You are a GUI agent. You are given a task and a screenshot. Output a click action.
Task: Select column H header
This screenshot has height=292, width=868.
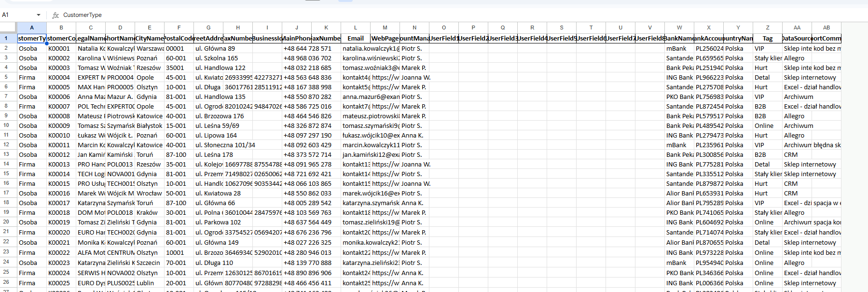pos(238,28)
